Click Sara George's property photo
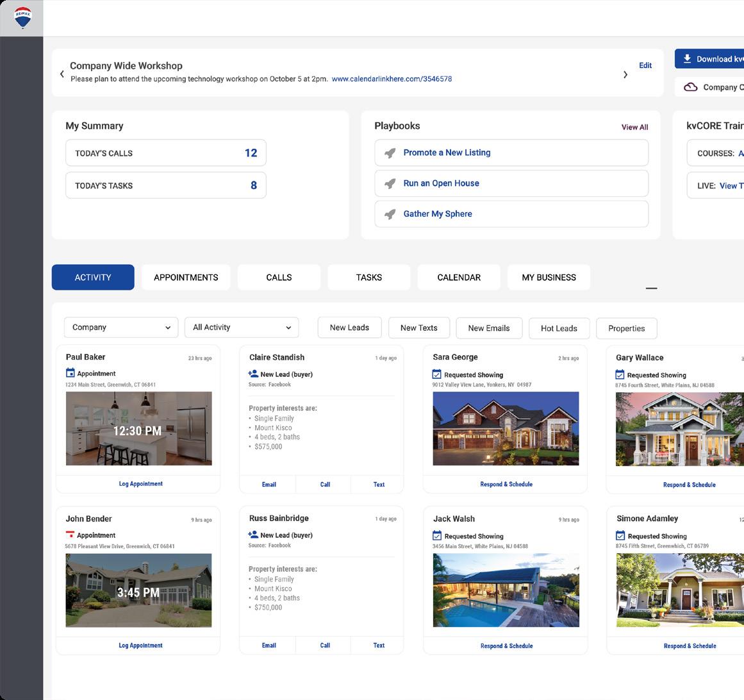This screenshot has width=744, height=700. click(506, 429)
